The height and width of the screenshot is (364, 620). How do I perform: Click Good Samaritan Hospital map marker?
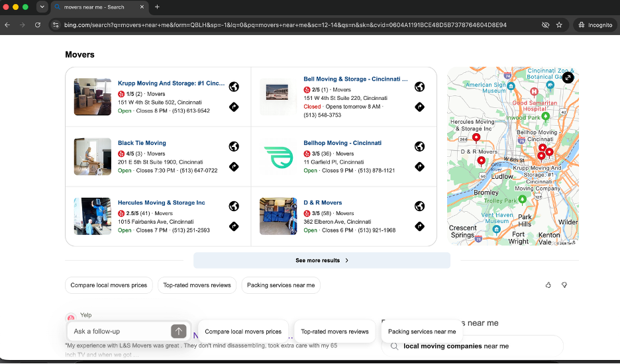(534, 92)
